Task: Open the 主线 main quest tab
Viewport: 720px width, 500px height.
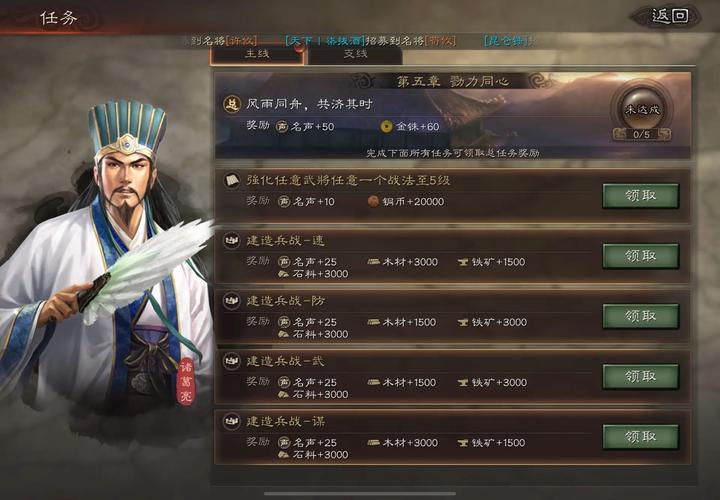Action: click(257, 55)
